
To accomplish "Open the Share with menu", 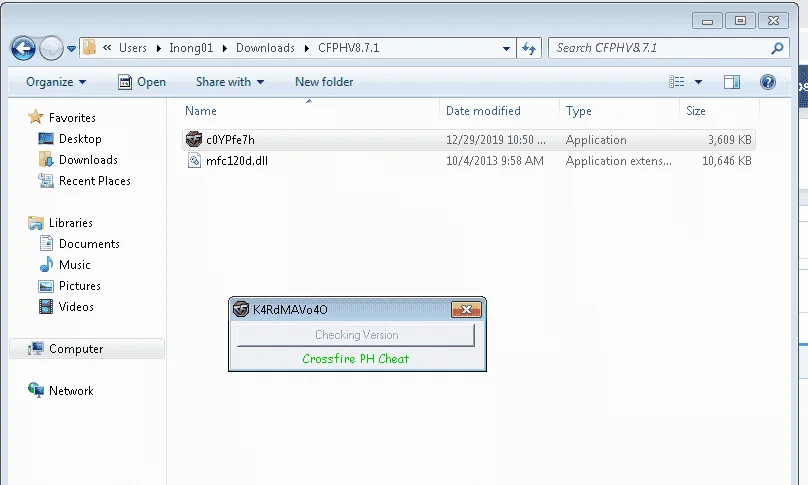I will (x=230, y=82).
